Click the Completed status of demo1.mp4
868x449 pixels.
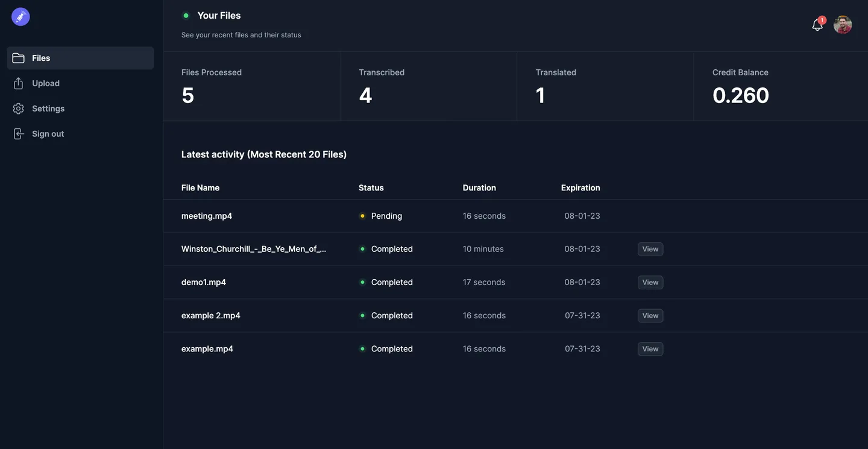(386, 282)
